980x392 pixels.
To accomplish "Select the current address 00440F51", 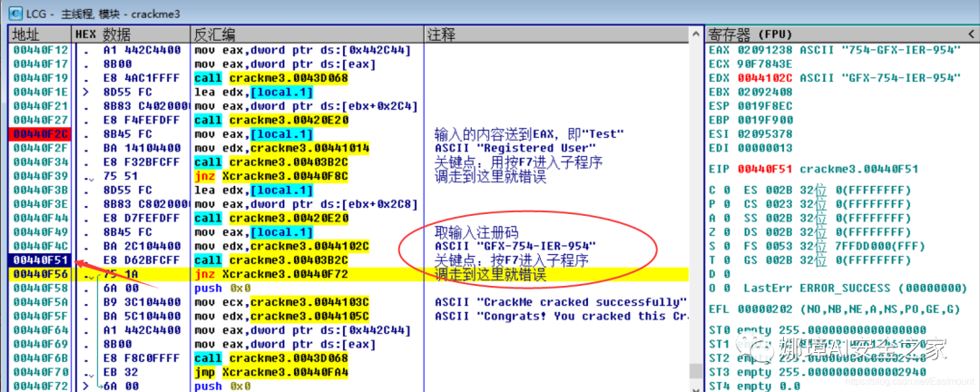I will pos(41,260).
